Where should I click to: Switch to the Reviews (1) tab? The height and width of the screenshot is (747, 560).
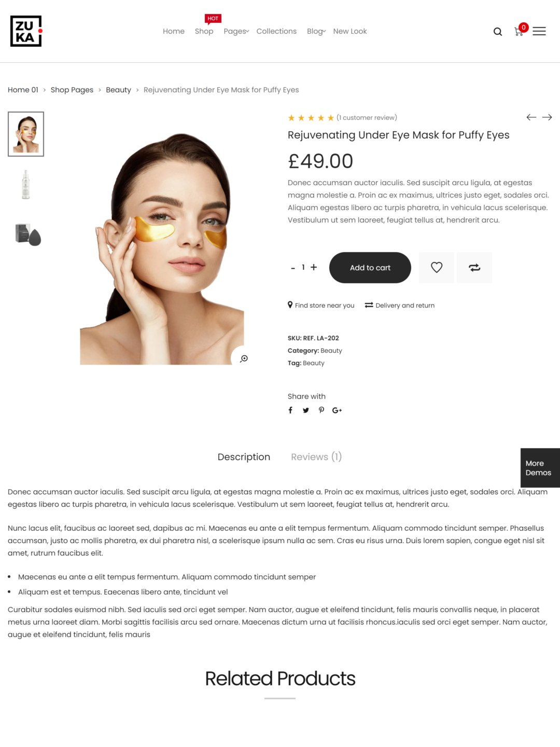[x=316, y=457]
